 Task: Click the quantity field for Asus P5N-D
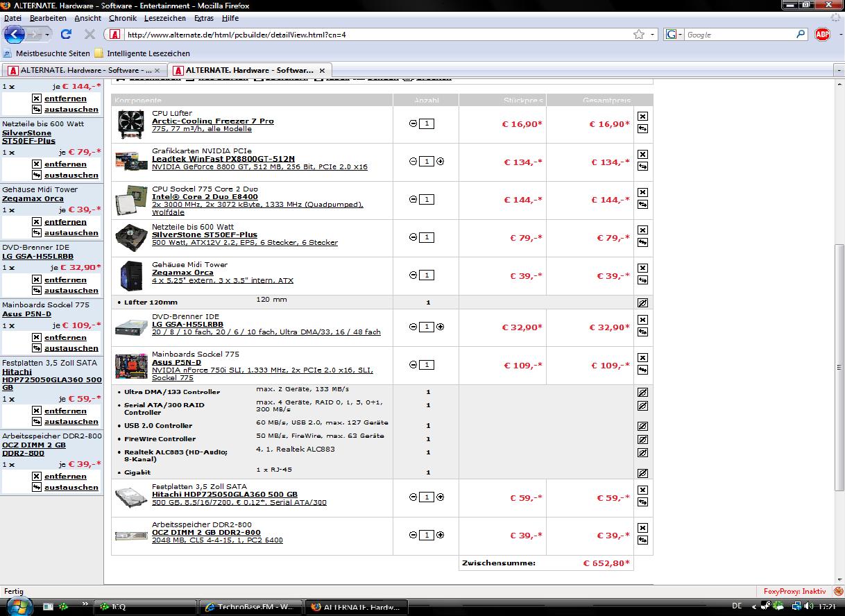[x=427, y=365]
